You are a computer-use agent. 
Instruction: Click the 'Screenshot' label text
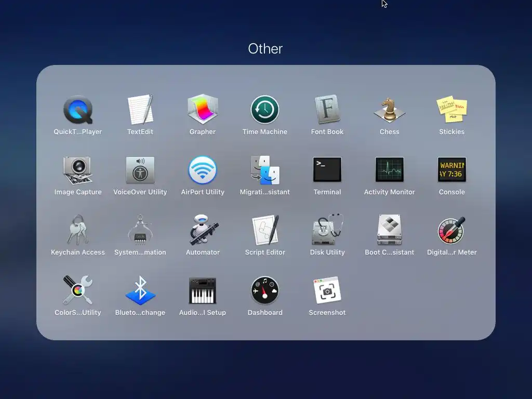click(x=327, y=312)
